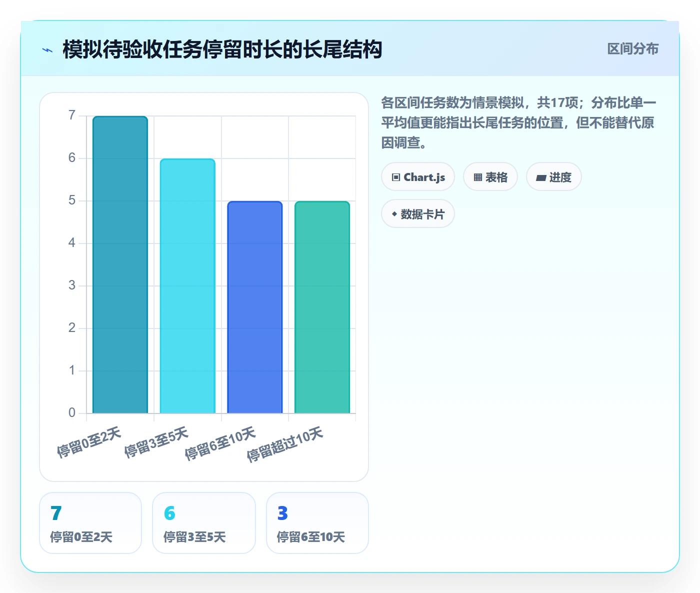
Task: Select the green 停留超过10天 bar
Action: (x=322, y=307)
